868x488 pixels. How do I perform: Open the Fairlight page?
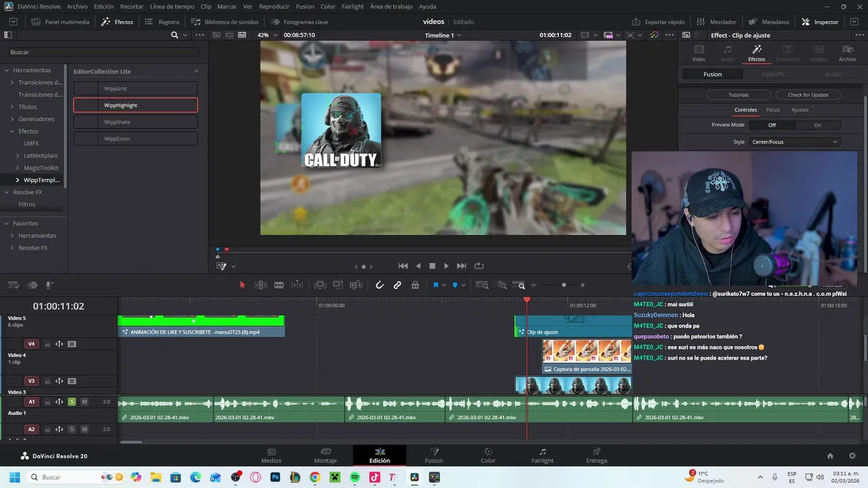pyautogui.click(x=542, y=455)
